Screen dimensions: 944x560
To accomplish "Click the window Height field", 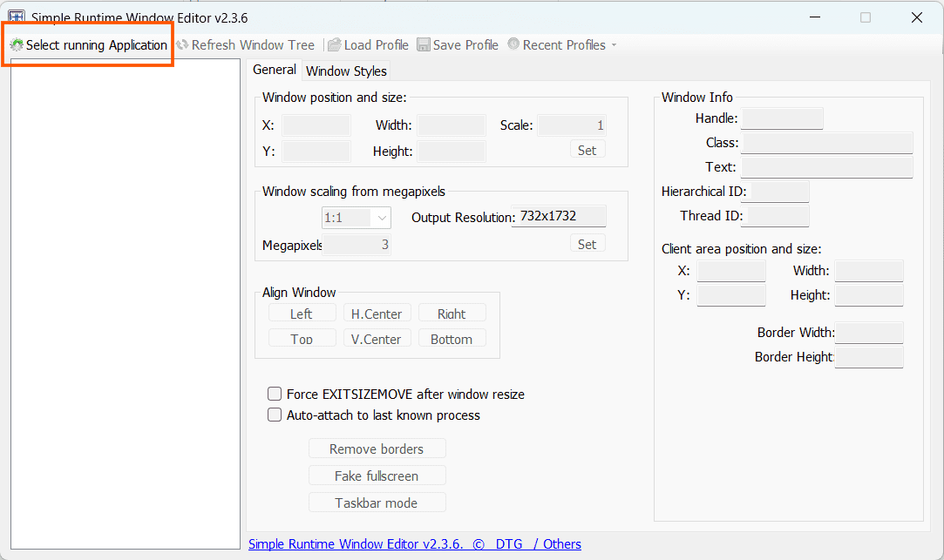I will click(452, 151).
